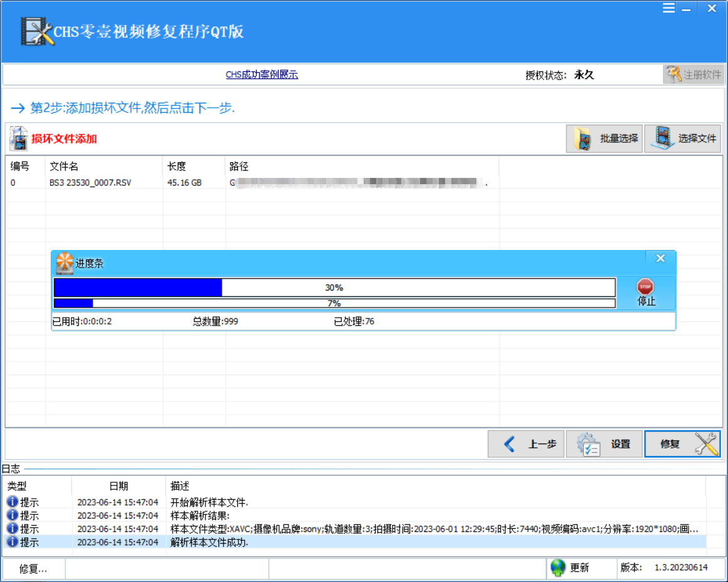Click the 45.16 GB length cell
This screenshot has width=728, height=582.
184,182
